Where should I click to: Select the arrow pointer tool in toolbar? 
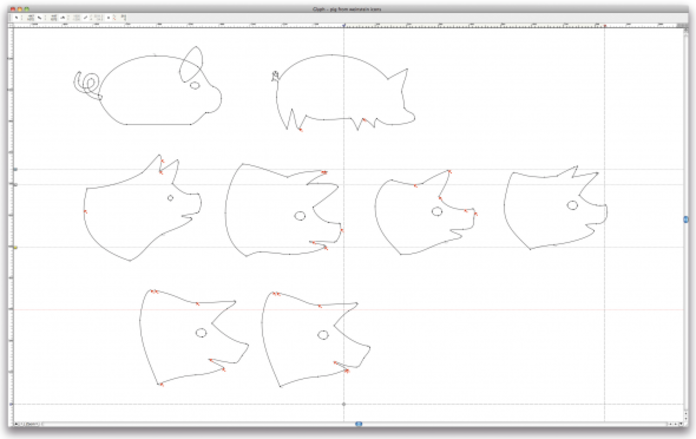pos(16,17)
